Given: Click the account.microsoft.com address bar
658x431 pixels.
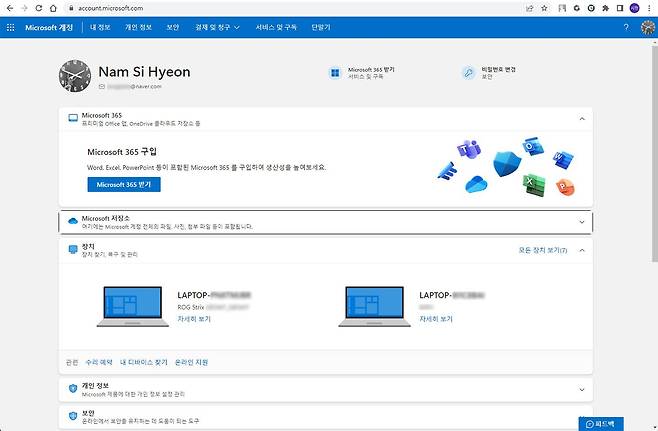Looking at the screenshot, I should (x=294, y=8).
